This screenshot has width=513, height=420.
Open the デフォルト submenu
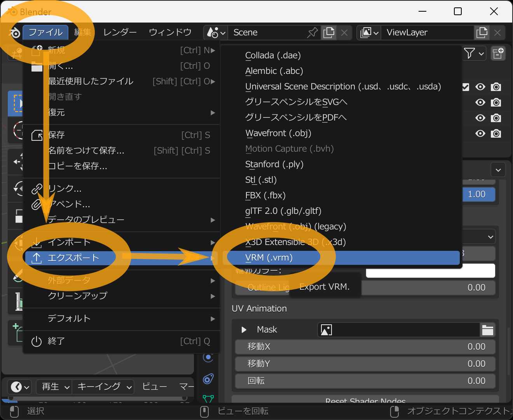point(122,319)
